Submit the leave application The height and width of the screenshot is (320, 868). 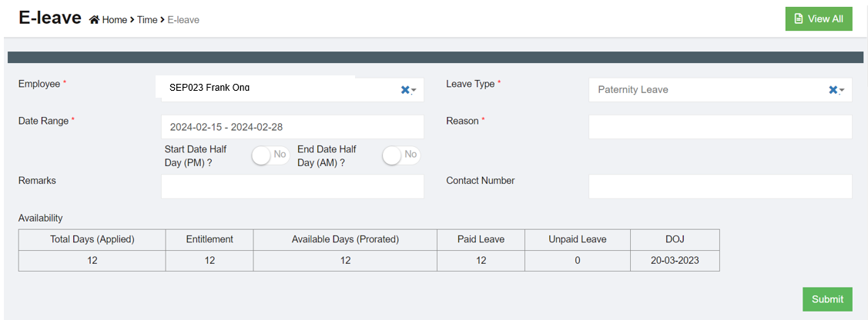[x=827, y=299]
